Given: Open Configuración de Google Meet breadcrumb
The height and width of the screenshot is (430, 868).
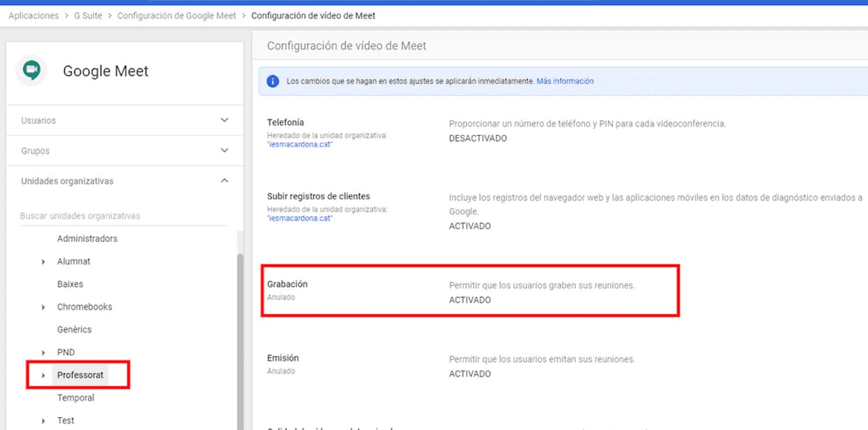Looking at the screenshot, I should click(x=176, y=15).
